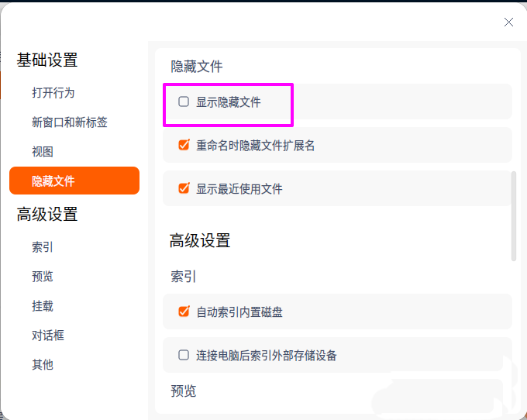Select 视图 in the sidebar
The image size is (527, 420).
pyautogui.click(x=43, y=151)
